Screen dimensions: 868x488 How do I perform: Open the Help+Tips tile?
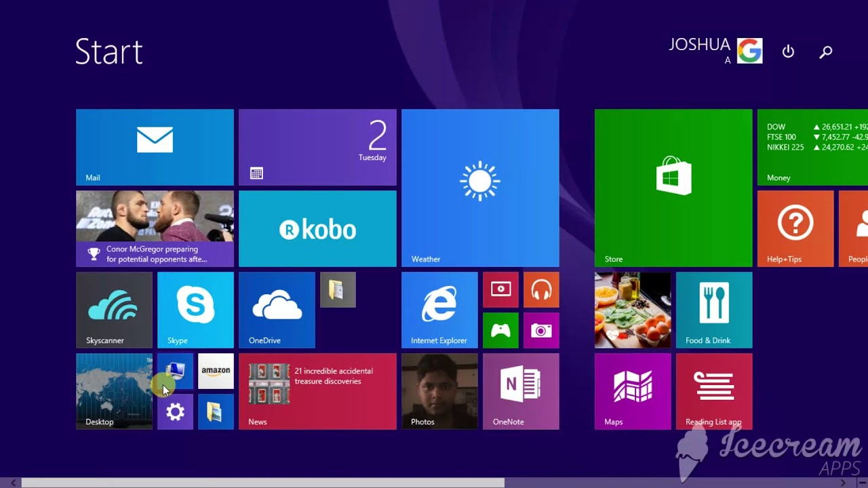(x=795, y=228)
